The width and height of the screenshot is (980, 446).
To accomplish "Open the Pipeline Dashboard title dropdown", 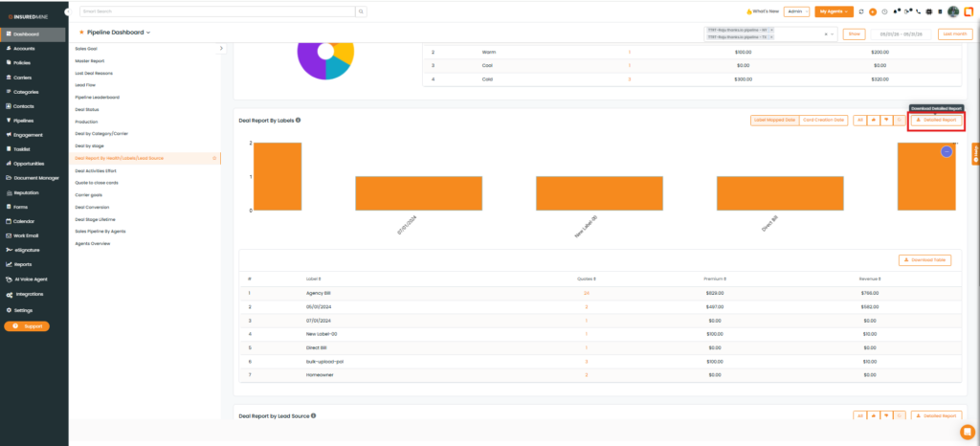I will click(115, 33).
